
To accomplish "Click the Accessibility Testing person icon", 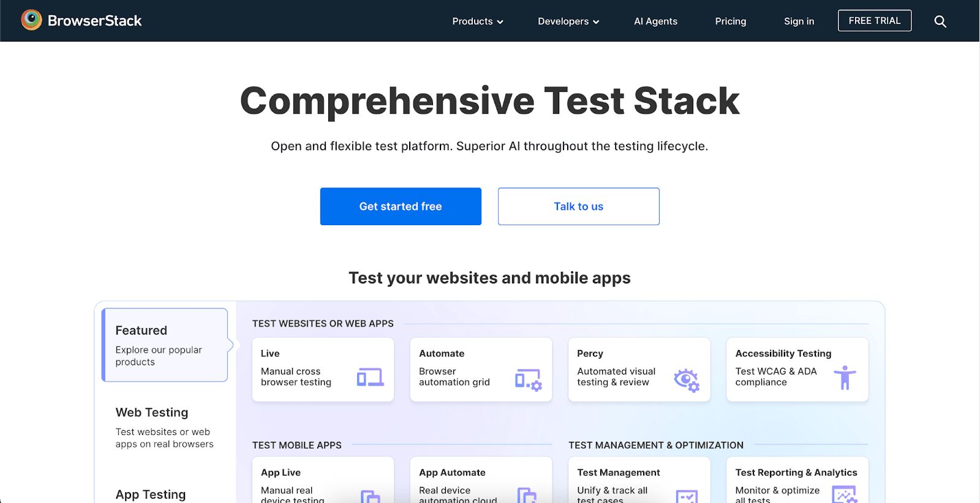I will pyautogui.click(x=845, y=378).
